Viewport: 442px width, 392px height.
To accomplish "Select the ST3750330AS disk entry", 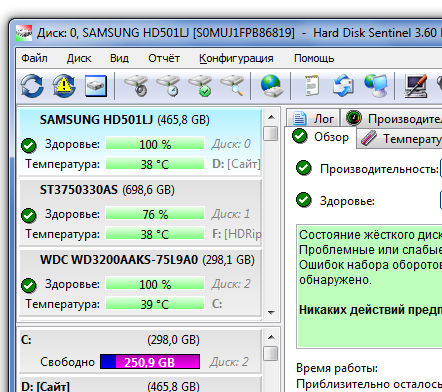I will 140,212.
